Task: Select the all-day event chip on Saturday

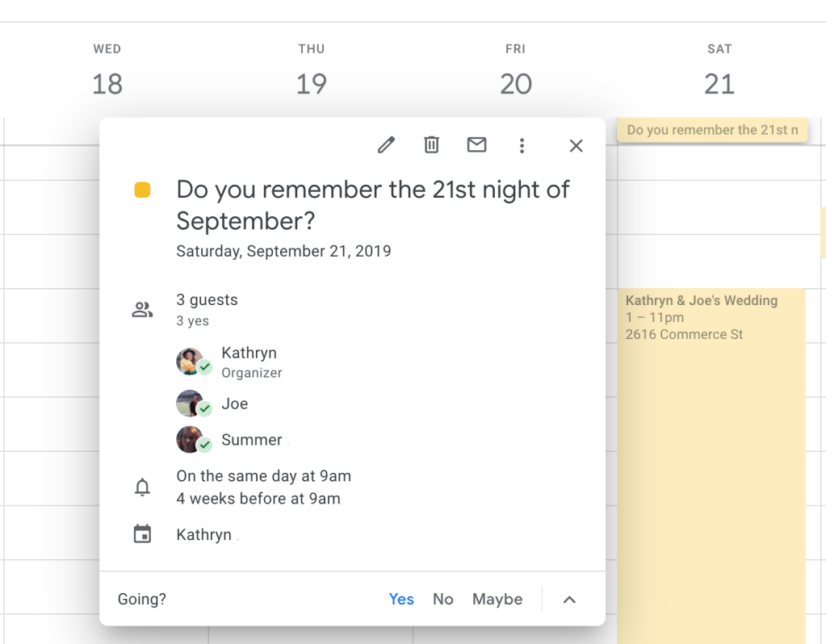Action: tap(712, 130)
